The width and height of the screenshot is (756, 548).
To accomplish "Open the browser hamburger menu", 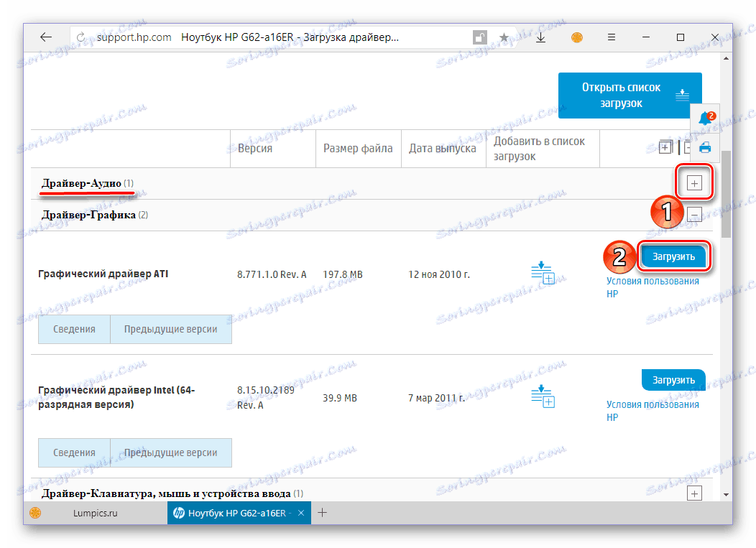I will tap(612, 37).
